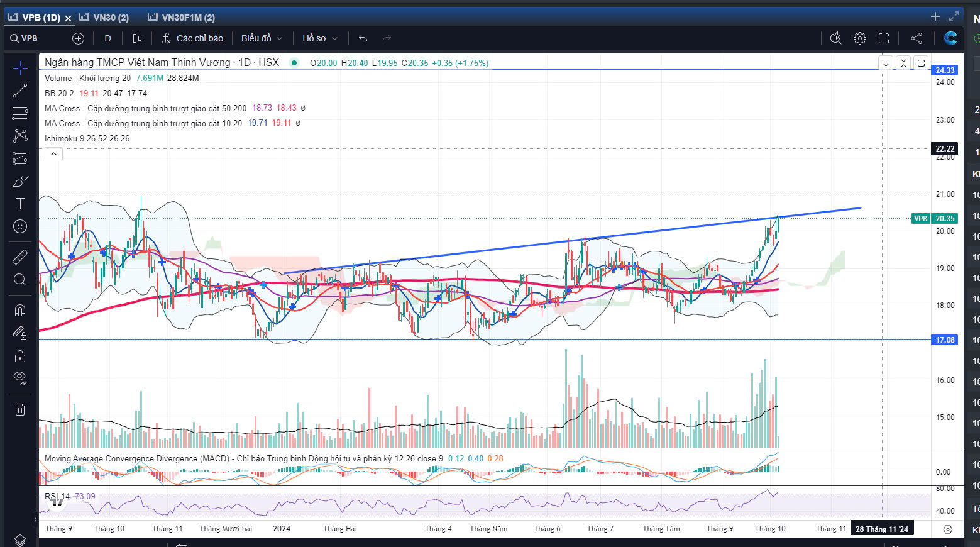Click the Tháng 10 label nearest Tháng 11

pyautogui.click(x=770, y=529)
